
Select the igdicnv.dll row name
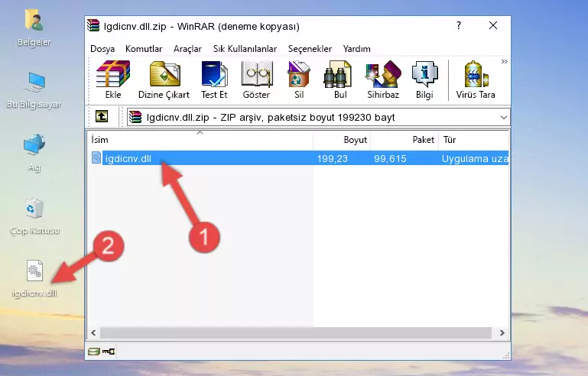pos(128,158)
